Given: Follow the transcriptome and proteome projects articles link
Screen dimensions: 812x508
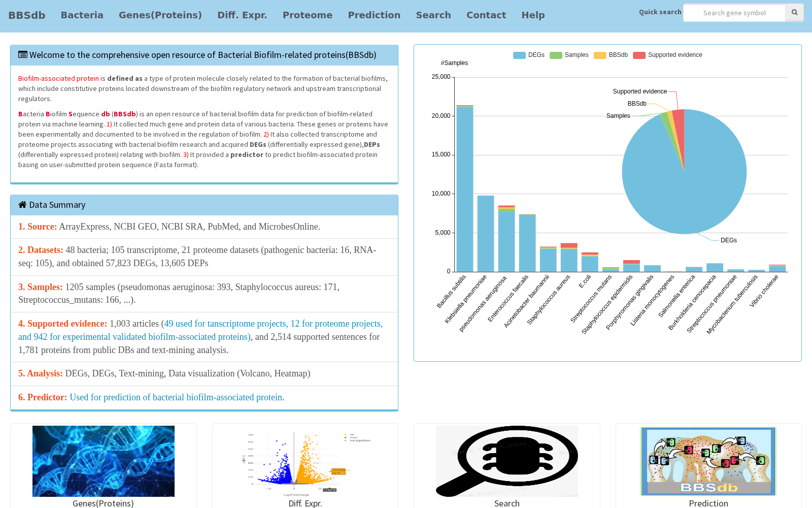Looking at the screenshot, I should coord(200,330).
